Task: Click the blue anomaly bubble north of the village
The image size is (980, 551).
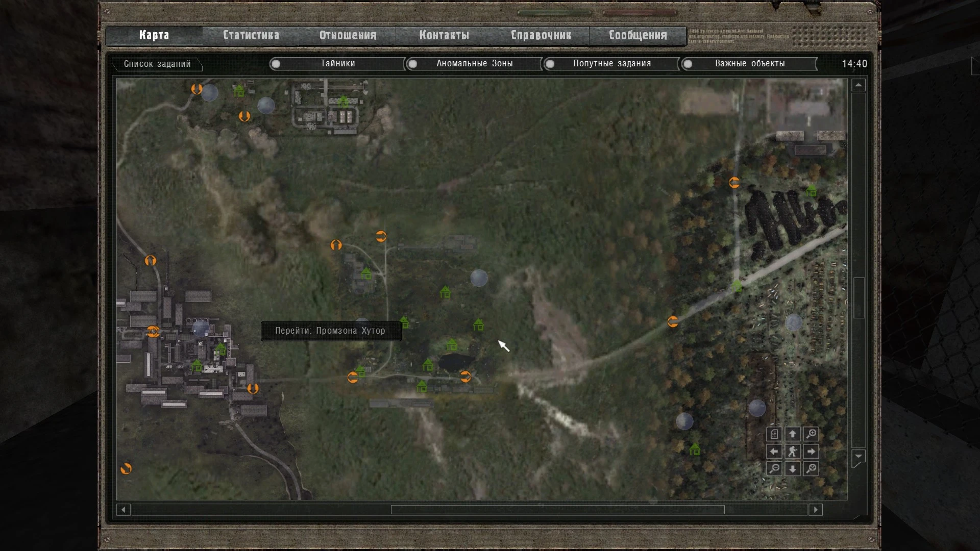Action: (479, 278)
